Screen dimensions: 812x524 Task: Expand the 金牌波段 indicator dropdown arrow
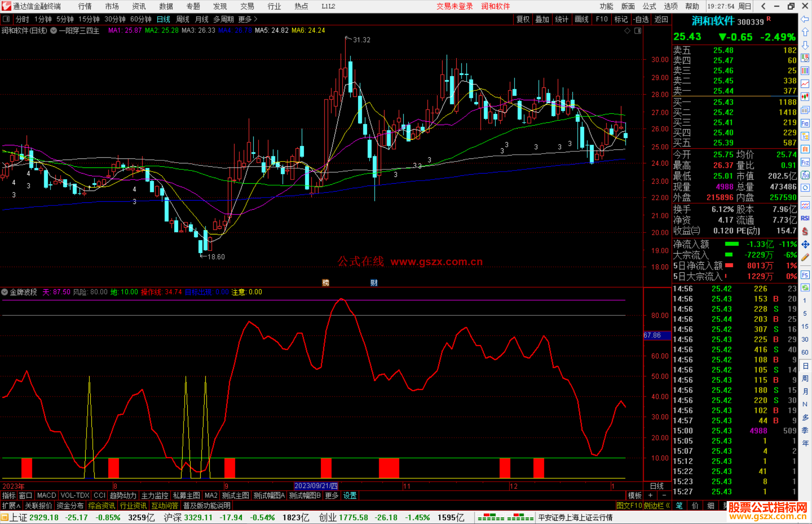[x=5, y=292]
